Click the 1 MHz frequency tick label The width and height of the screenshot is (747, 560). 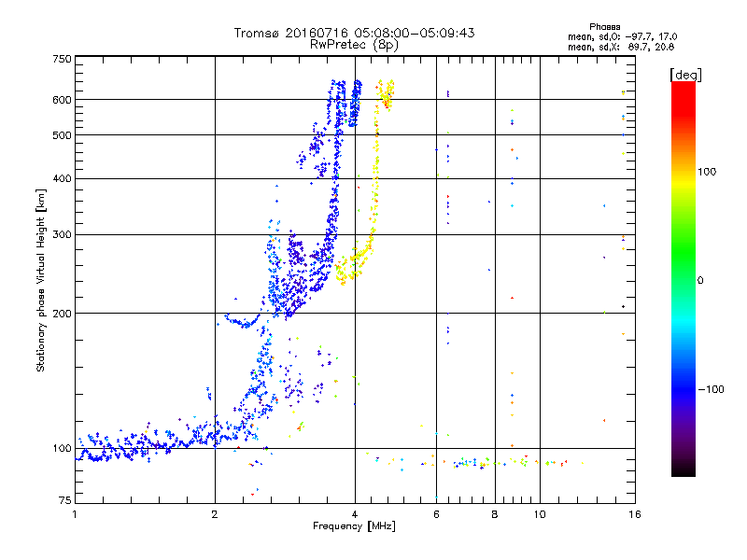pos(75,514)
